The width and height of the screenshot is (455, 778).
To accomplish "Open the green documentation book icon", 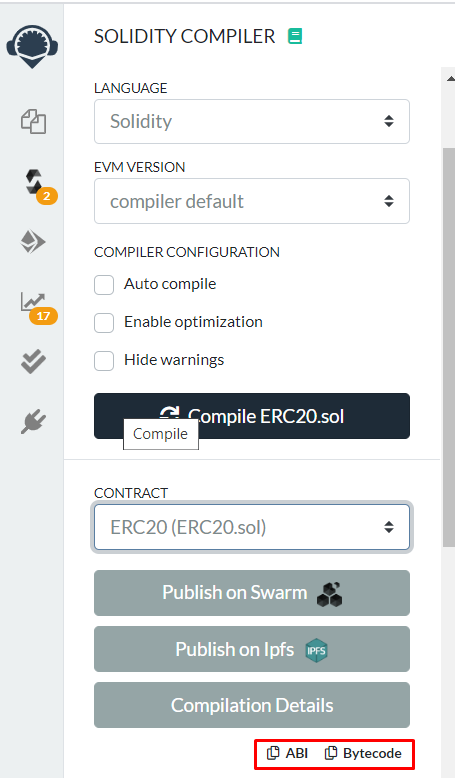I will click(295, 36).
